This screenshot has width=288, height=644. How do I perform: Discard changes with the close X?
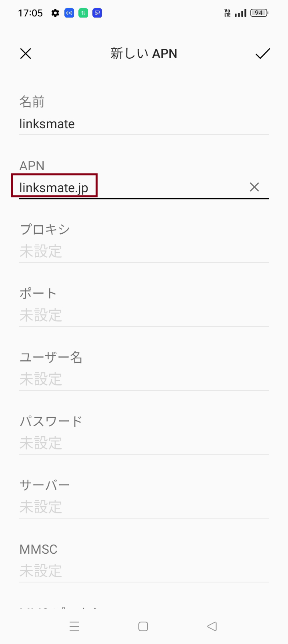(x=25, y=54)
